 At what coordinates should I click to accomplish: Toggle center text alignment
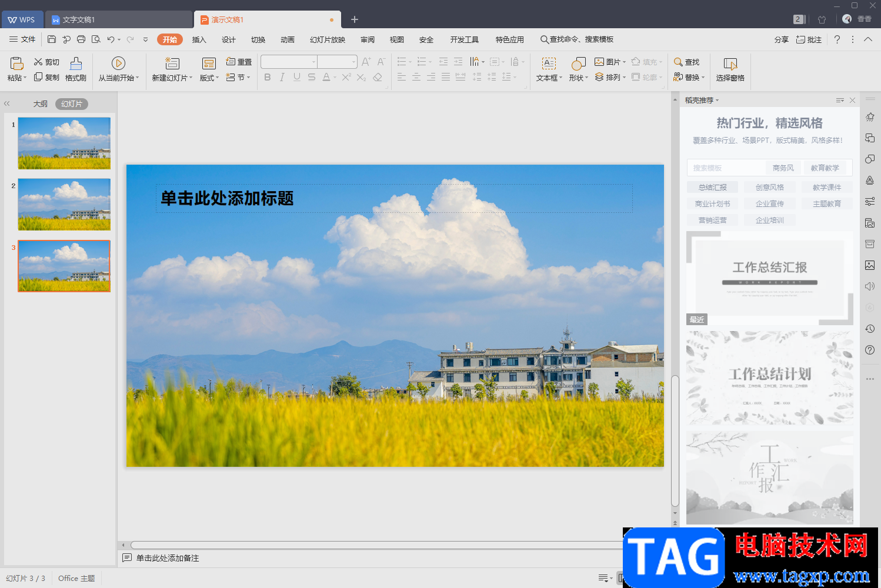click(416, 77)
